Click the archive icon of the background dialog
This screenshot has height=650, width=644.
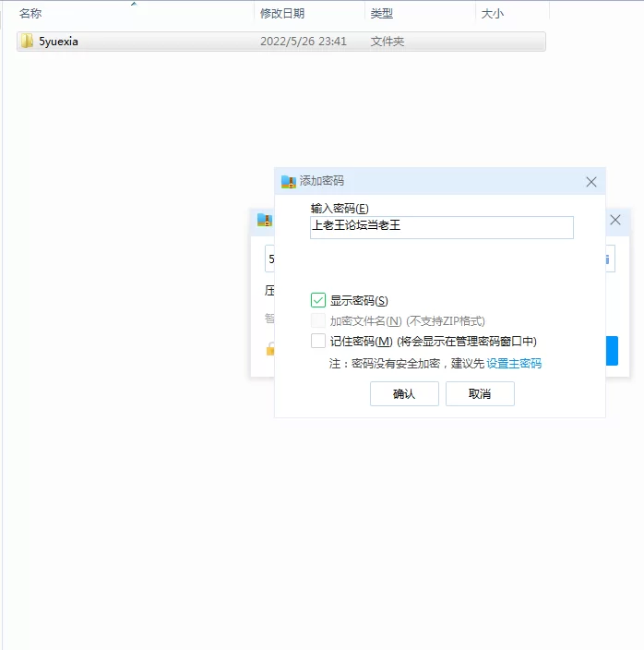pyautogui.click(x=264, y=220)
